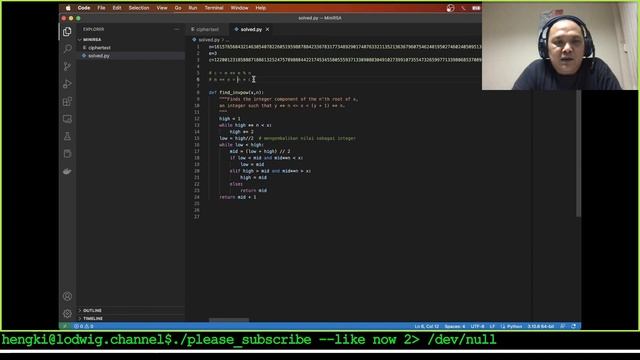Open the Help menu

click(x=260, y=8)
